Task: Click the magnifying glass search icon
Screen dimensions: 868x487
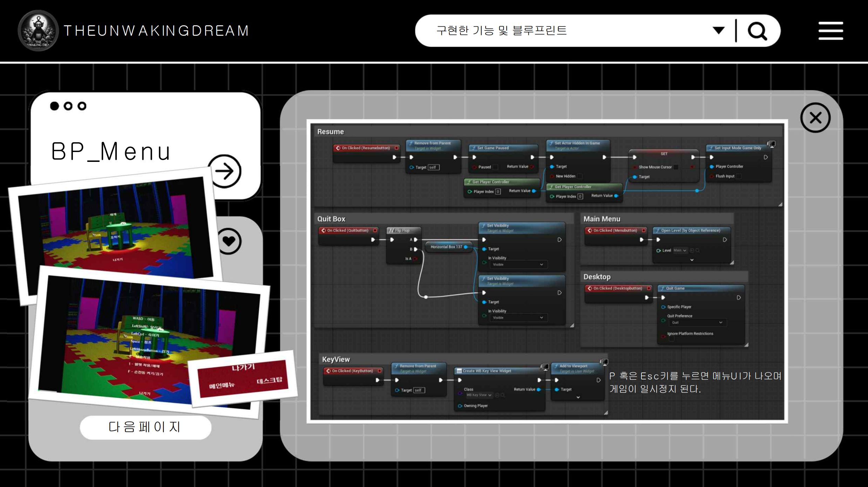Action: click(x=757, y=32)
